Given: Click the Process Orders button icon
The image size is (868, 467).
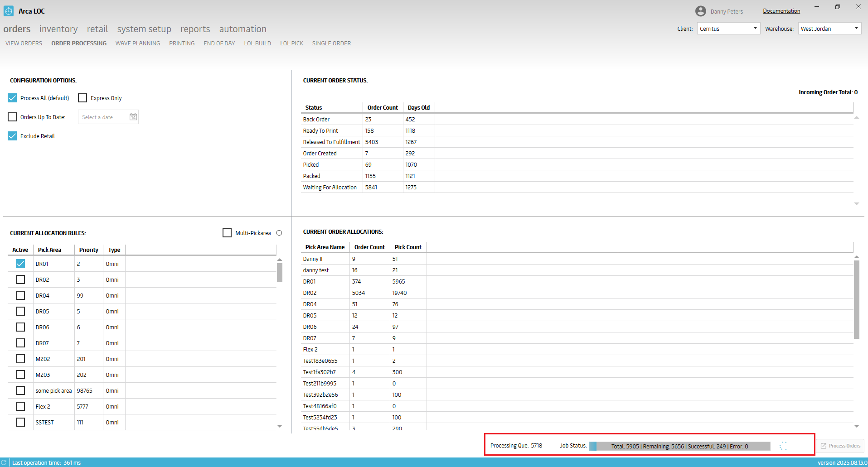Looking at the screenshot, I should (824, 446).
